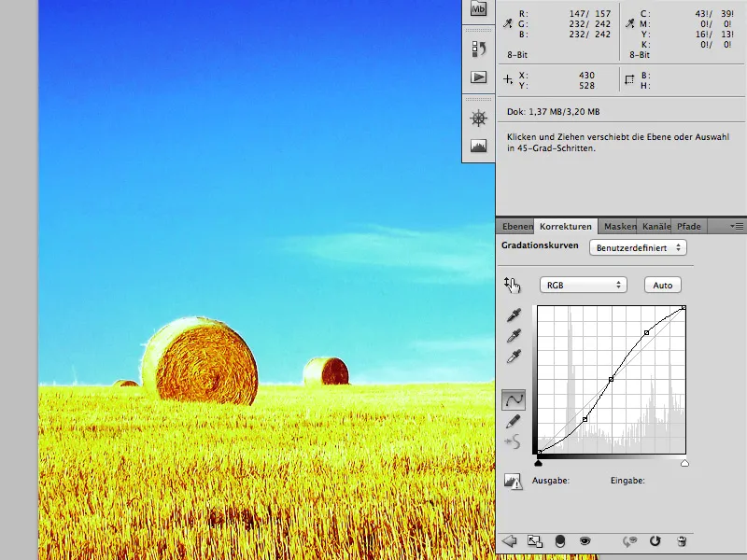Click the Dok: 1,37 MB/3,20 MB text
Screen dimensions: 747x560
click(x=553, y=111)
